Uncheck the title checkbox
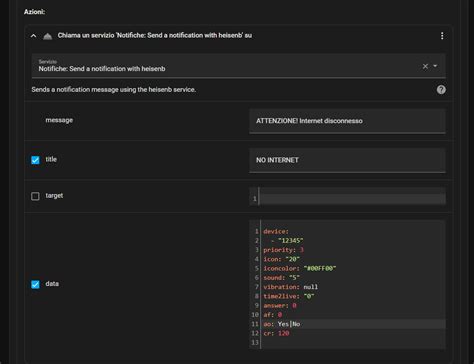 35,160
